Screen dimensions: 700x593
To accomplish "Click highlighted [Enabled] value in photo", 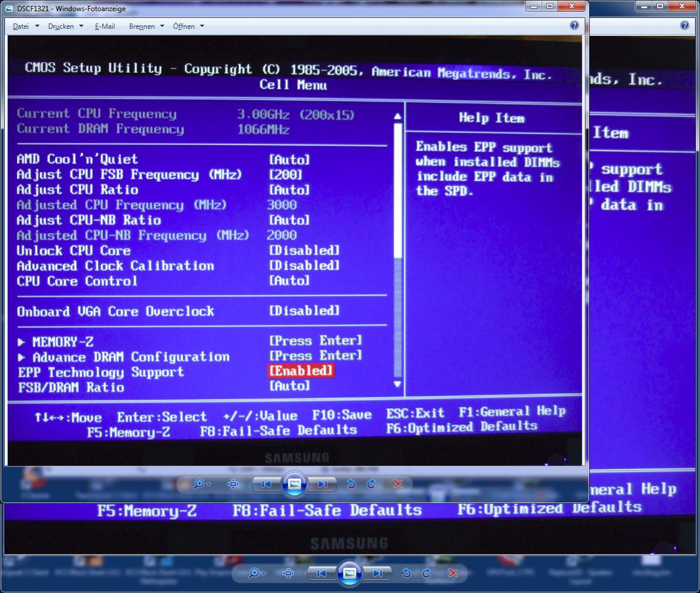I will (301, 371).
